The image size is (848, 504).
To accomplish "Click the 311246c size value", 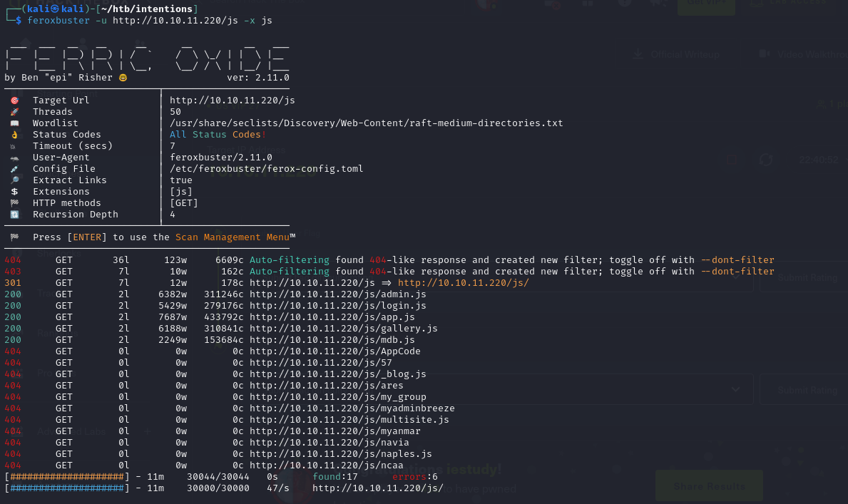I will (224, 294).
